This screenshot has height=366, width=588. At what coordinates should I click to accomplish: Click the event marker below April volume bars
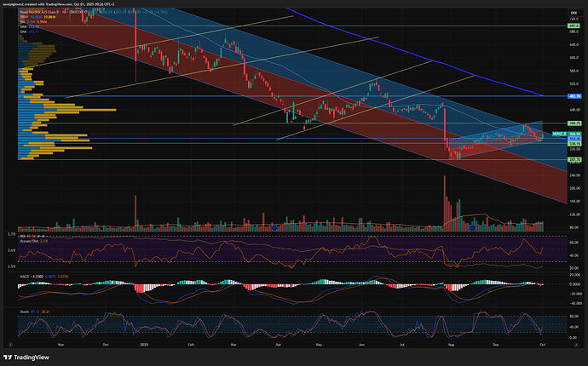[274, 228]
